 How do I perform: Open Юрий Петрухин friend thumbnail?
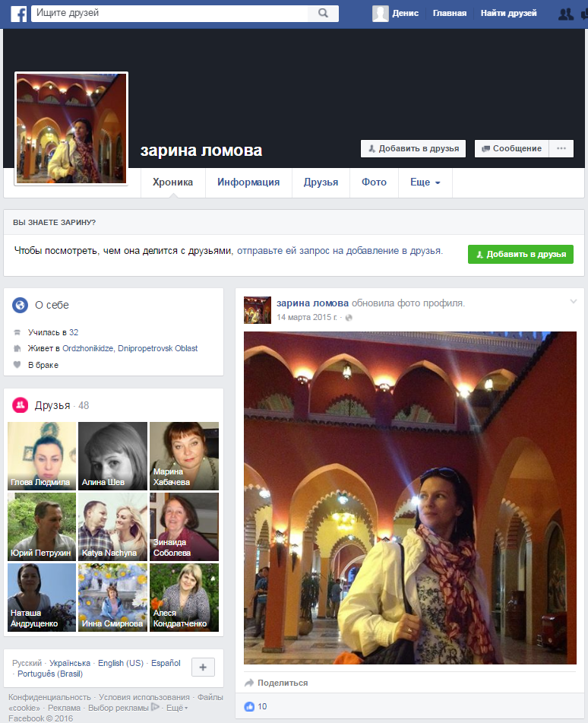(x=41, y=527)
